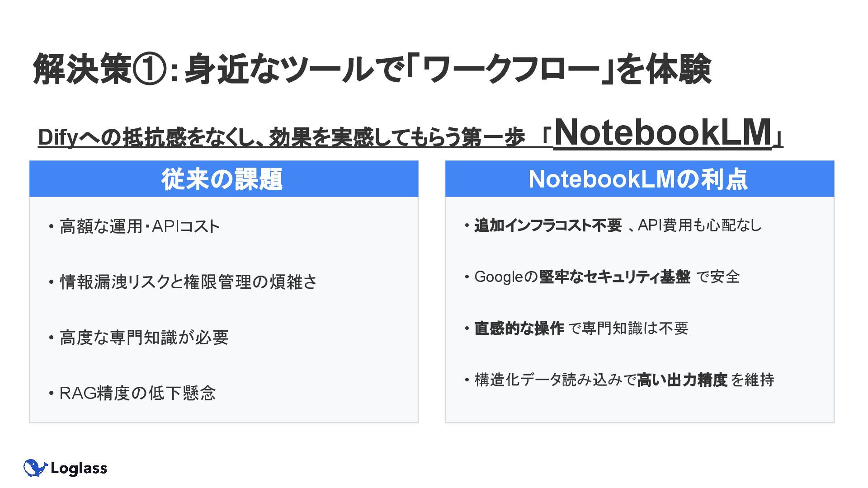Image resolution: width=868 pixels, height=488 pixels.
Task: Click the API費用も心配なし text
Action: pyautogui.click(x=699, y=225)
